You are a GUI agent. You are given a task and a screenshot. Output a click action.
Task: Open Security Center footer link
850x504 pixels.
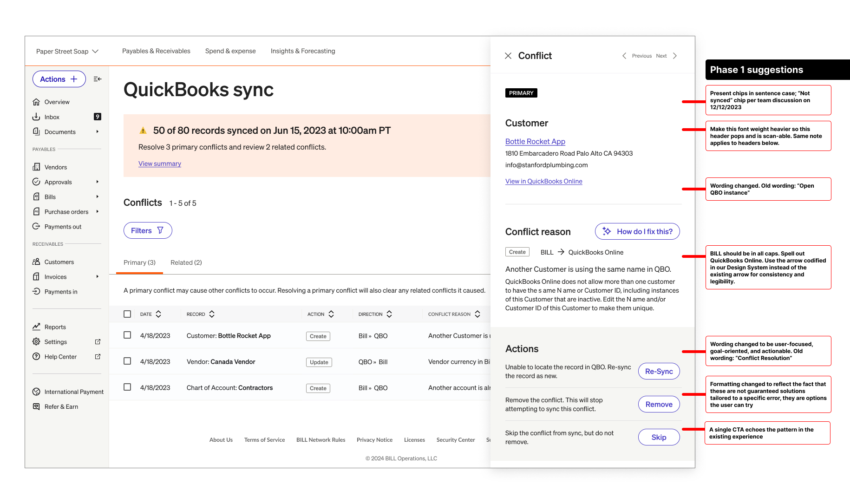[456, 440]
